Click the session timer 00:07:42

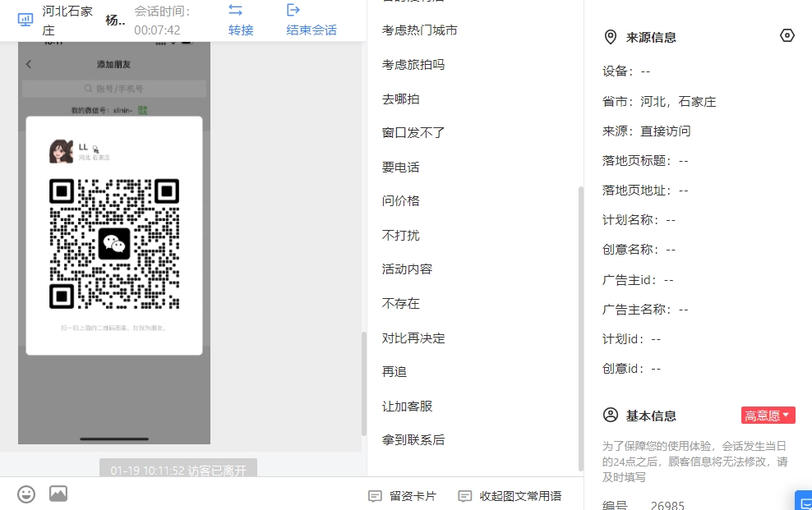(158, 30)
